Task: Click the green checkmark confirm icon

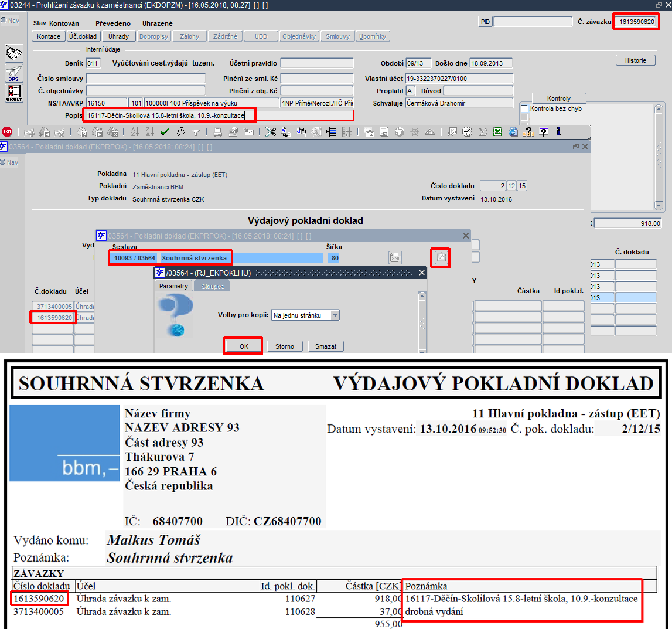Action: point(165,132)
